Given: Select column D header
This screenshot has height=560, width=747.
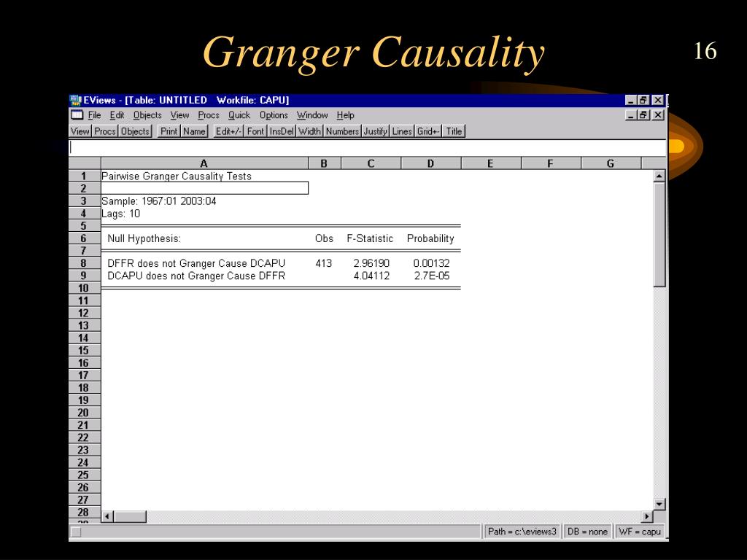Looking at the screenshot, I should [x=430, y=163].
